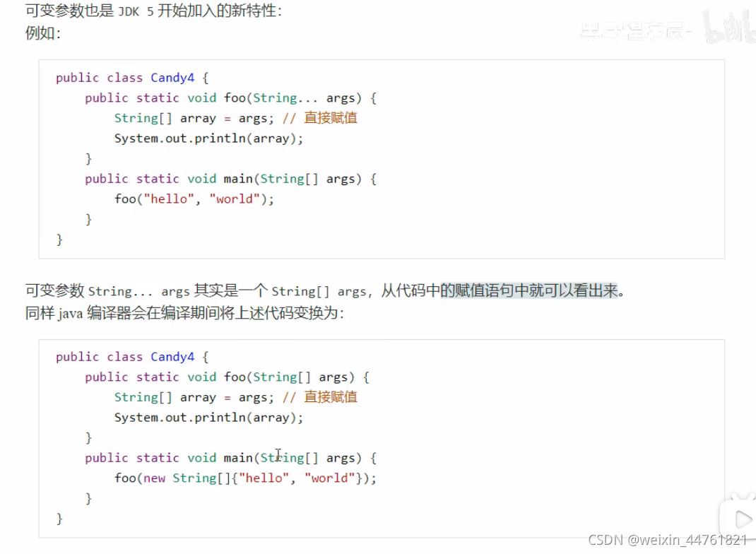756x554 pixels.
Task: Click "foo(String[] args)" method declaration line
Action: 227,377
